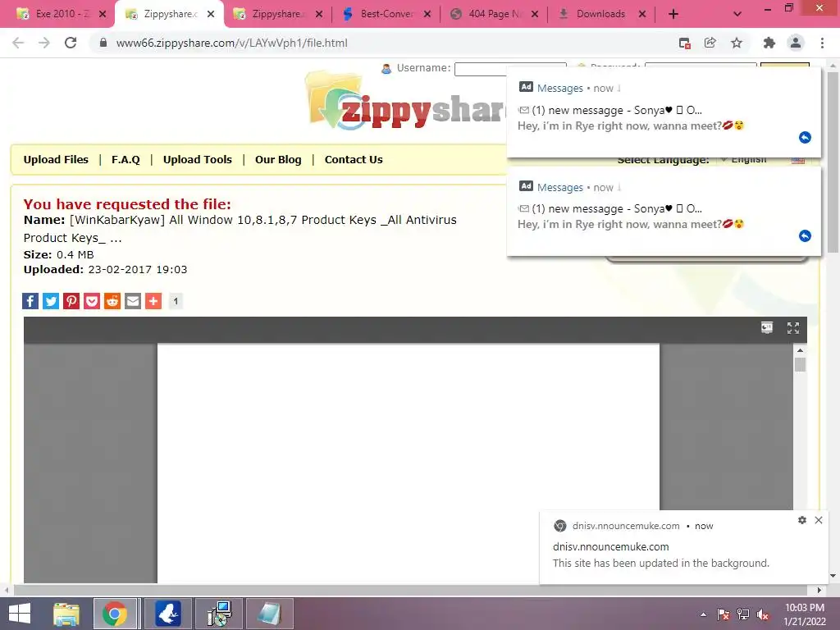840x630 pixels.
Task: Click the Zippyshare logo
Action: point(405,101)
